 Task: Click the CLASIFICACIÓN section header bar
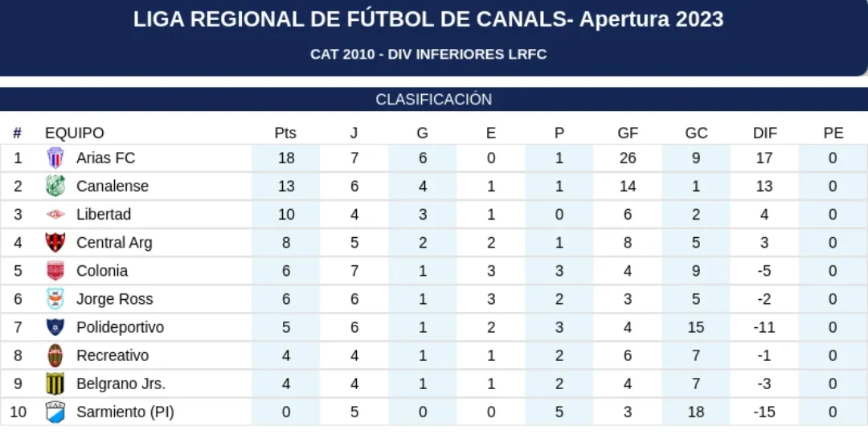434,100
